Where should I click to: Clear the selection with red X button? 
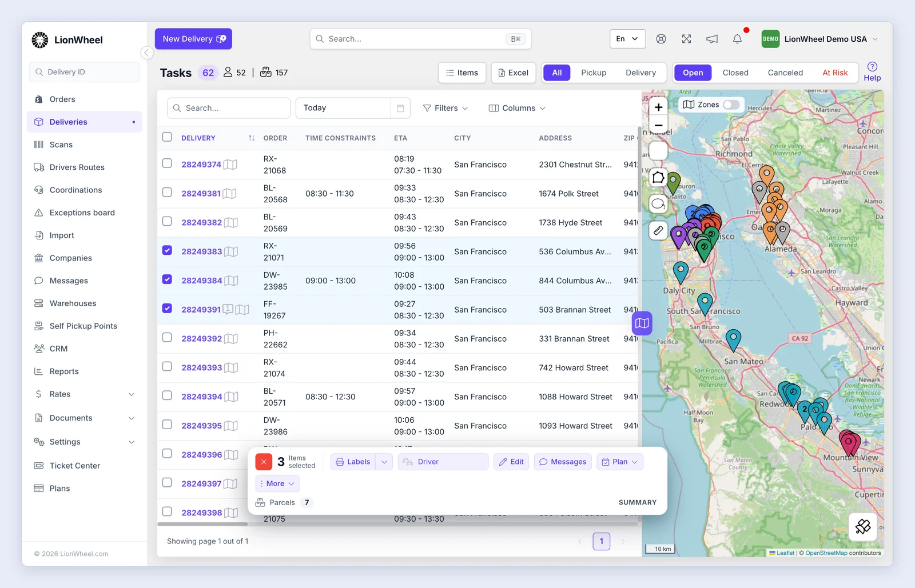coord(264,462)
